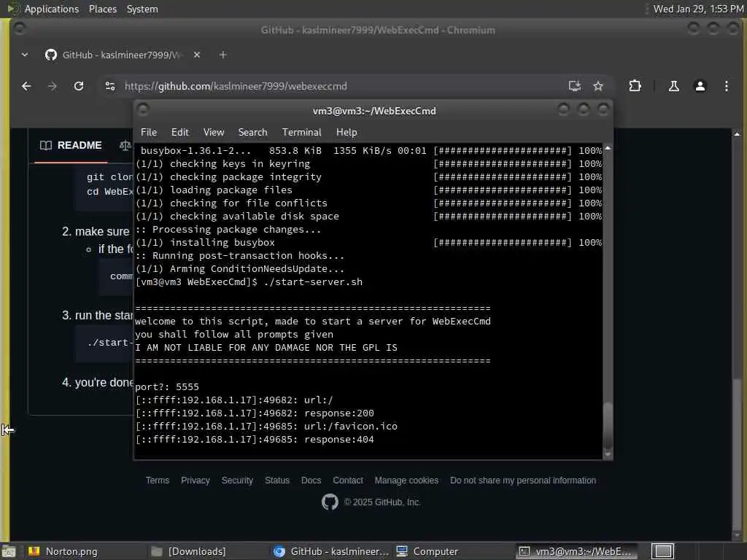Open the Applications menu in top panel

52,9
